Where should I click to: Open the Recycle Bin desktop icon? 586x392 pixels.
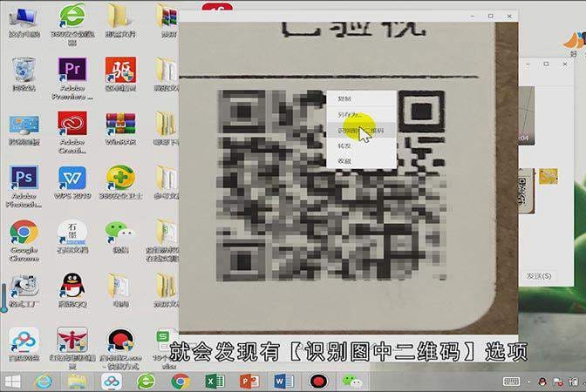point(24,74)
